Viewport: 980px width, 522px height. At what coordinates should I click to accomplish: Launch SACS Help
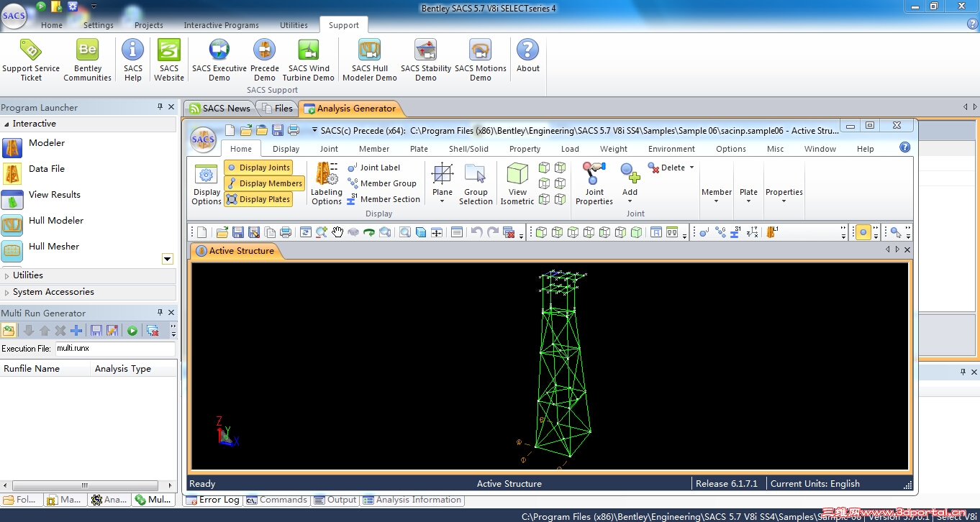pyautogui.click(x=133, y=60)
